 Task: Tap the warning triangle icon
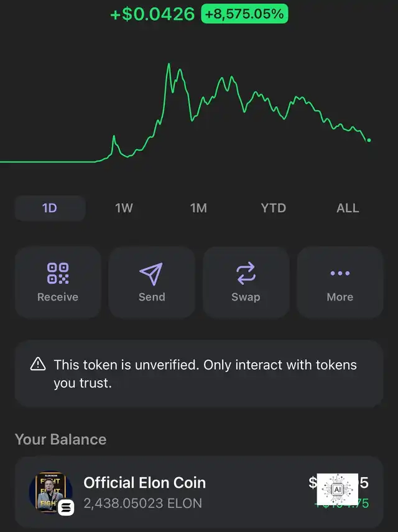point(38,365)
